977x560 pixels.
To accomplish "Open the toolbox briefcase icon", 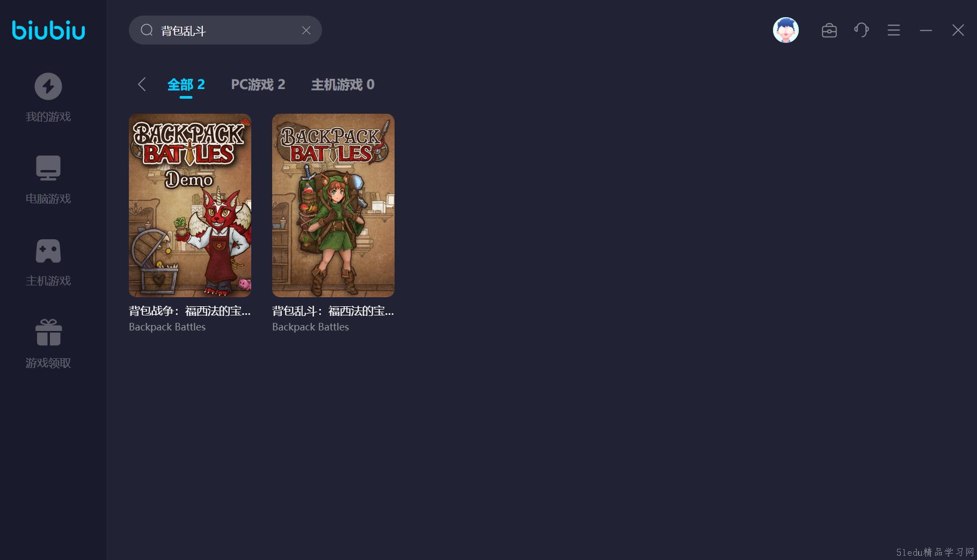I will coord(829,31).
